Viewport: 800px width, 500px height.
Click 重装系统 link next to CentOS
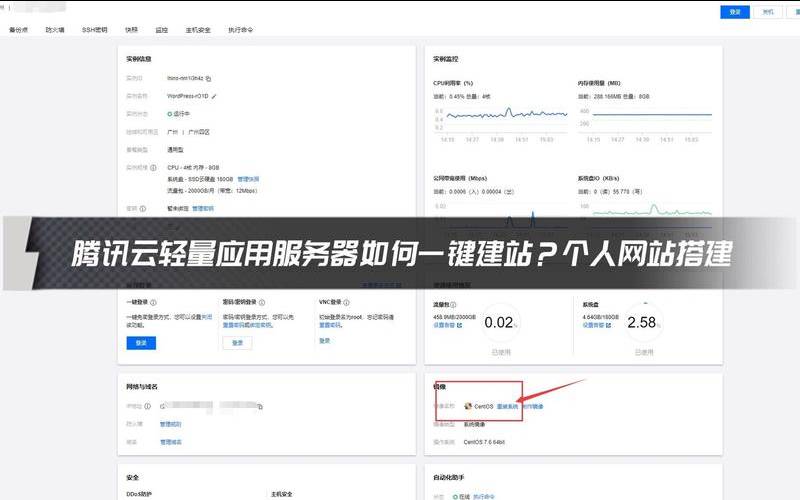pos(507,407)
